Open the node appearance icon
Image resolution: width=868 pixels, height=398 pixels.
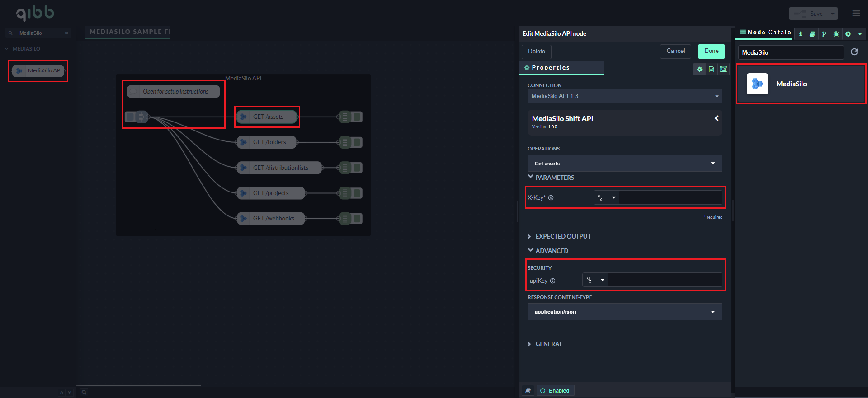pyautogui.click(x=723, y=69)
